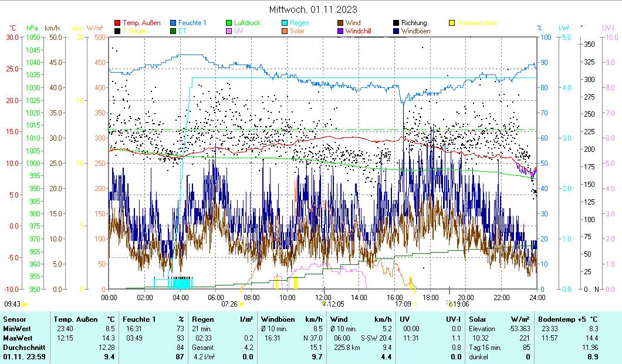Click the Windchill legend label
Screen dimensions: 622x364
(x=358, y=31)
